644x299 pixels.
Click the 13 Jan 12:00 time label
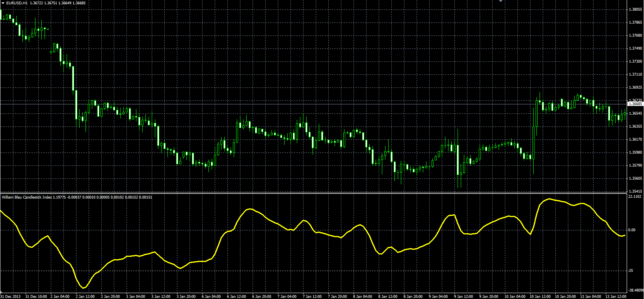coord(616,297)
